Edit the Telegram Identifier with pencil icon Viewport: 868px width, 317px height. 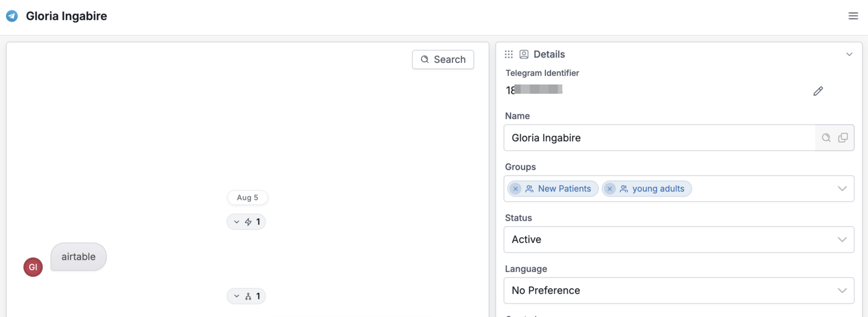818,91
